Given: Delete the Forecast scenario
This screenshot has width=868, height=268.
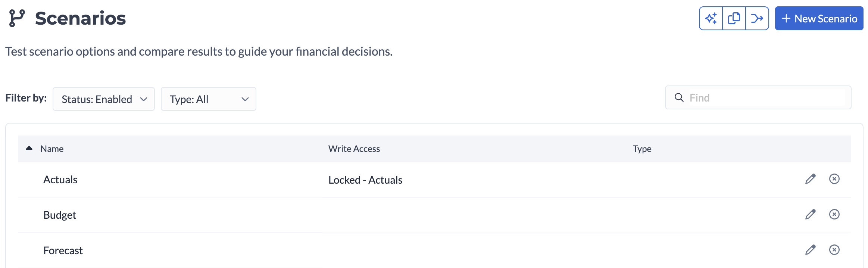Looking at the screenshot, I should [834, 250].
